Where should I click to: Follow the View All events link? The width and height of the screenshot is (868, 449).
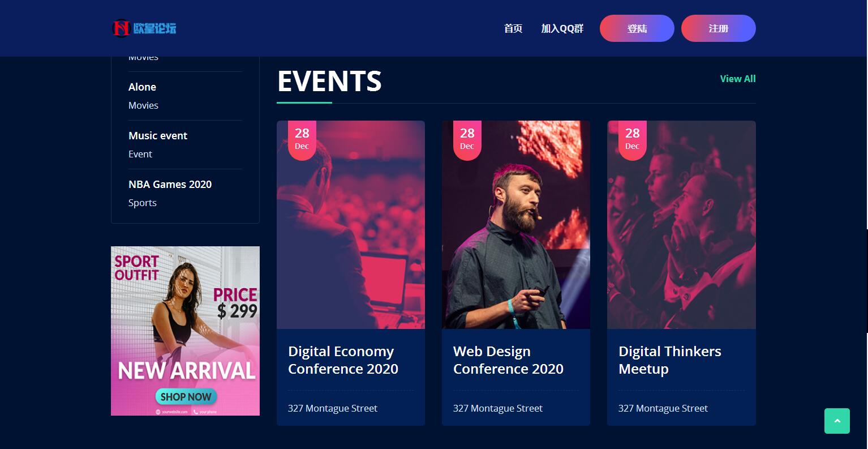click(x=737, y=79)
